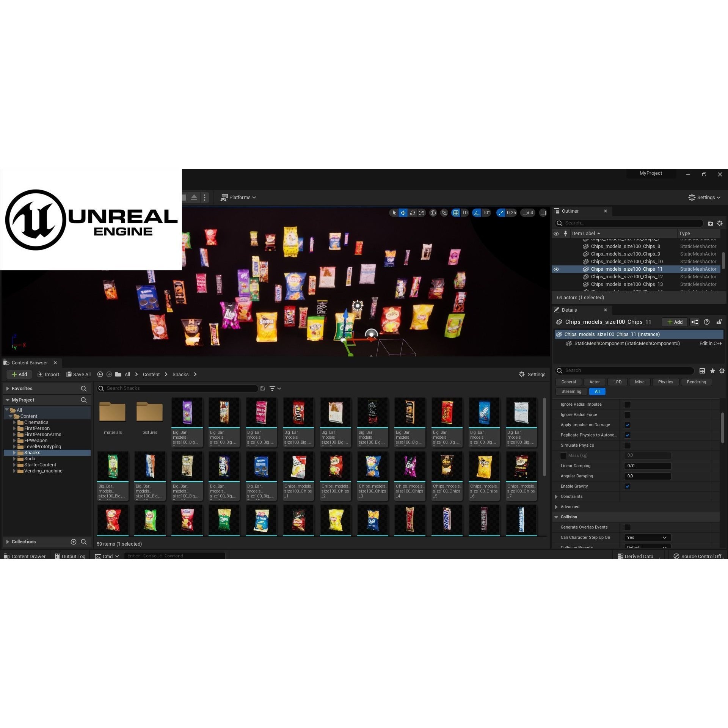
Task: Enable Simulate Physics checkbox
Action: click(628, 446)
